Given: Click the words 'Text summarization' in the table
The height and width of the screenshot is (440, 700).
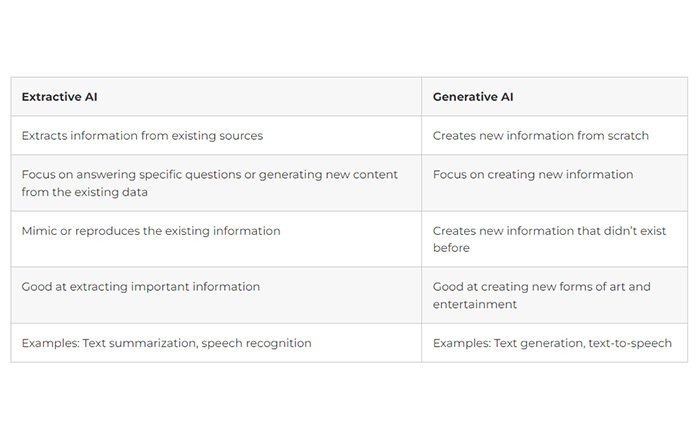Looking at the screenshot, I should pos(138,343).
